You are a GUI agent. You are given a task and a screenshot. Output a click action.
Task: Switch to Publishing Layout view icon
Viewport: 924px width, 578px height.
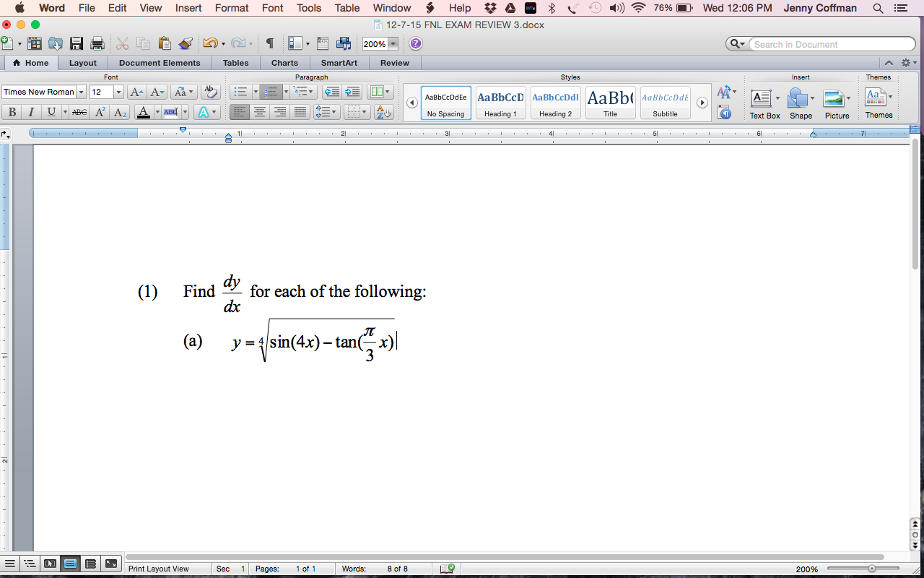(x=51, y=564)
